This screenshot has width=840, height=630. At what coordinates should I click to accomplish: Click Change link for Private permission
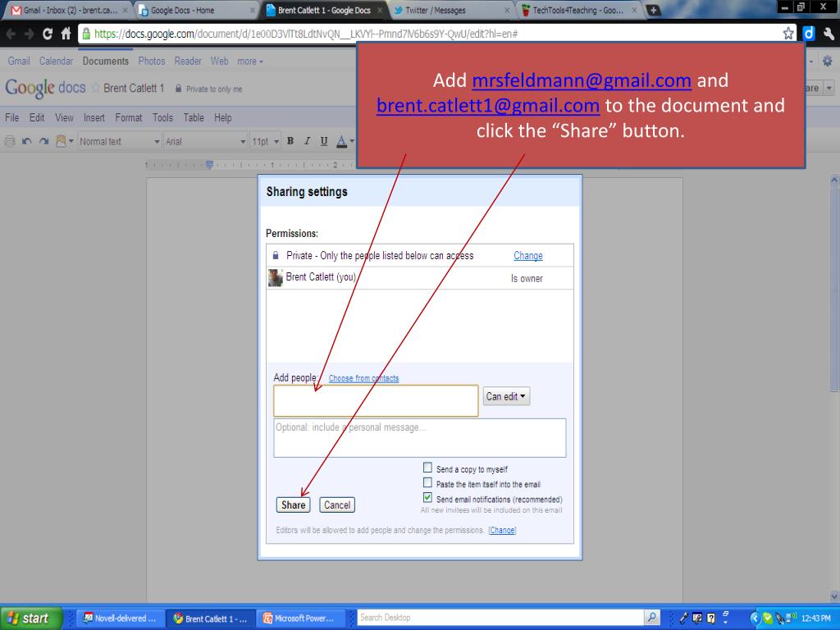click(x=528, y=256)
